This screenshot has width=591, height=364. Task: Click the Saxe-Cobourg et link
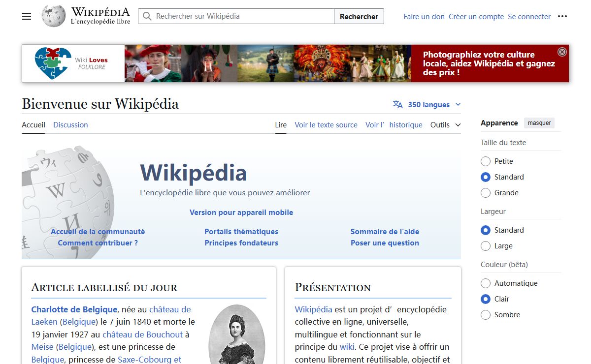point(149,360)
